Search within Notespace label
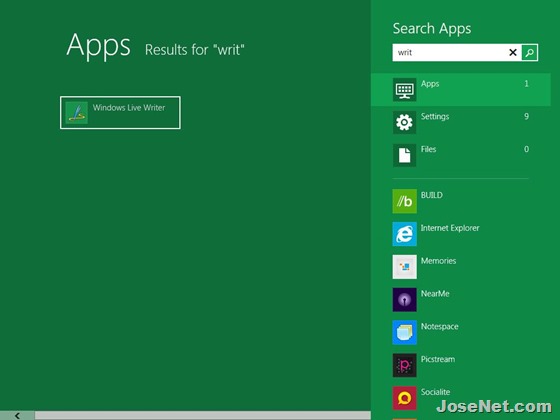 point(440,327)
